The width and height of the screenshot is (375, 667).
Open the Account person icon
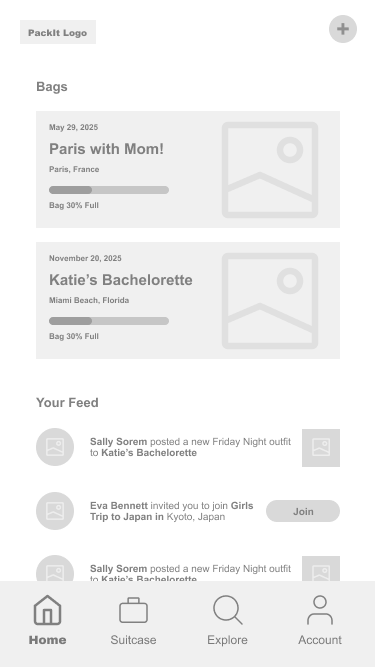320,610
